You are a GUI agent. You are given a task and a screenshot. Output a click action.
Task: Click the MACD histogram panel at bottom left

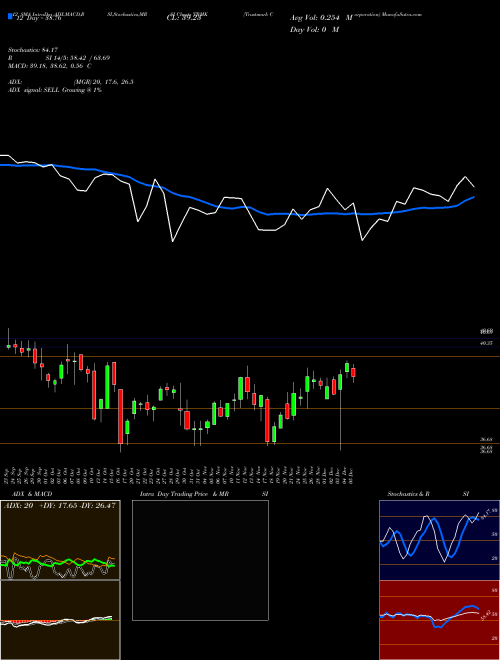coord(60,620)
